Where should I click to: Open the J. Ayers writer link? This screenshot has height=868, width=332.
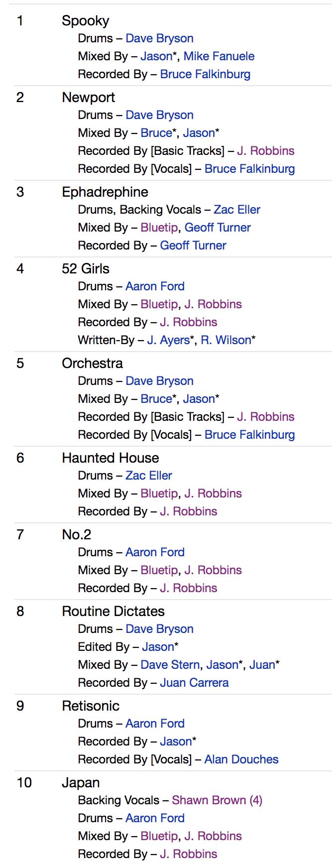168,340
